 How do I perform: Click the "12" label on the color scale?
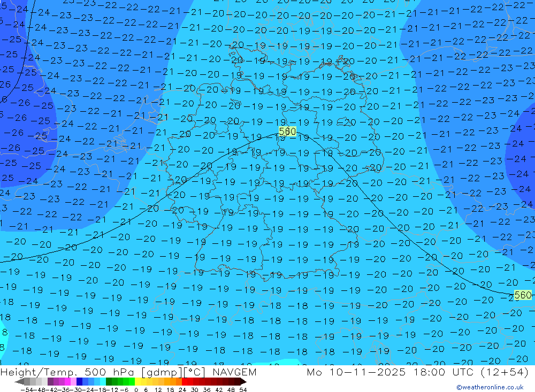(x=158, y=390)
